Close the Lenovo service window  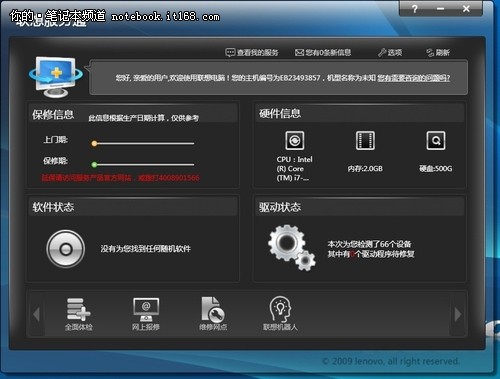(466, 9)
